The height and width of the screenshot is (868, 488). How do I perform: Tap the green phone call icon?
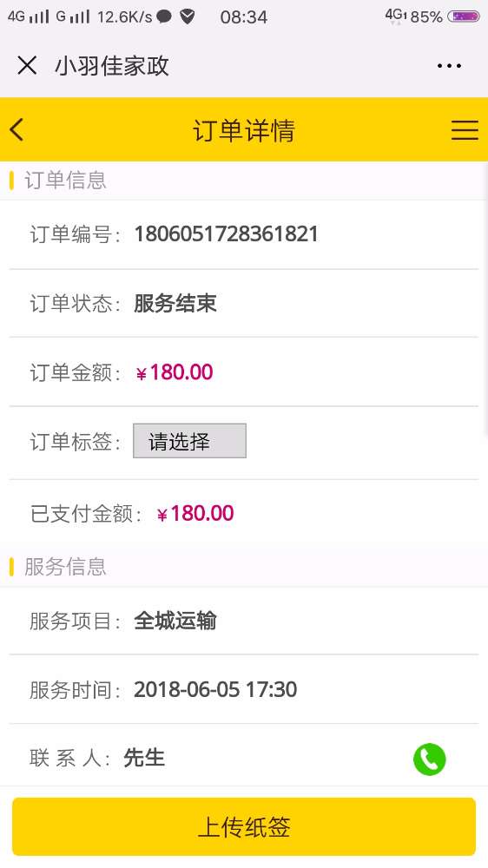[x=429, y=759]
